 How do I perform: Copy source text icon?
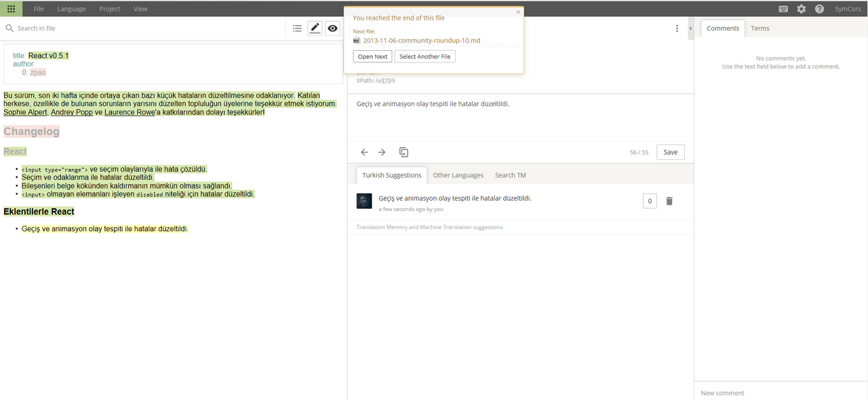(403, 152)
